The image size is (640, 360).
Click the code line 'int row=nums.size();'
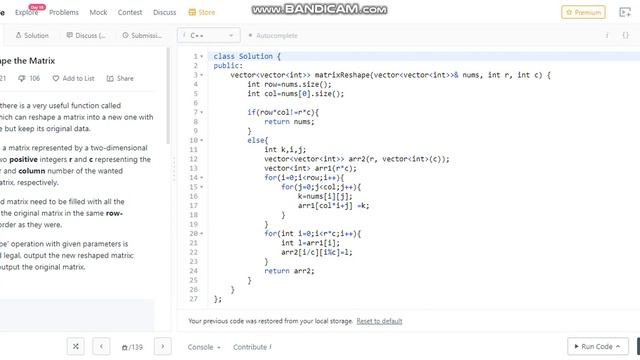coord(289,84)
